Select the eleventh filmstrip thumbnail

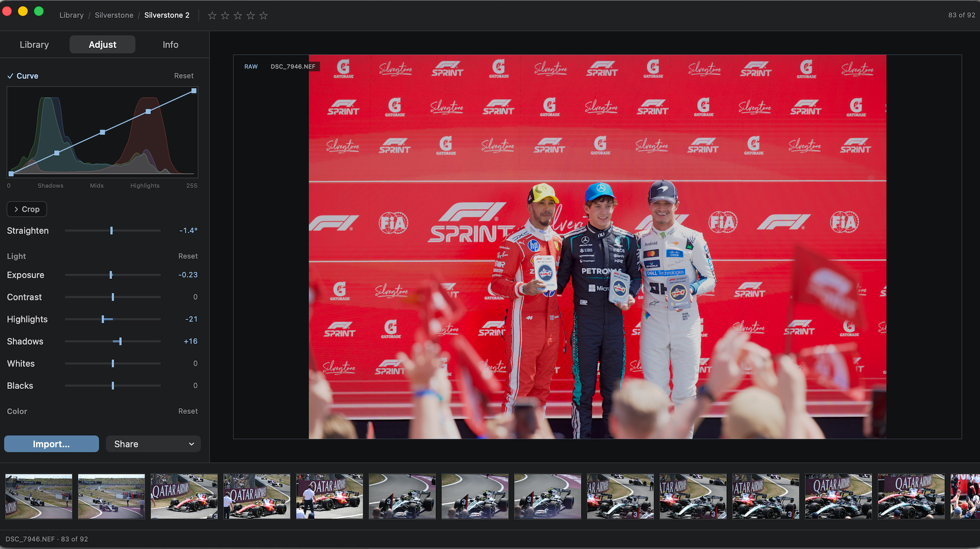pyautogui.click(x=766, y=496)
